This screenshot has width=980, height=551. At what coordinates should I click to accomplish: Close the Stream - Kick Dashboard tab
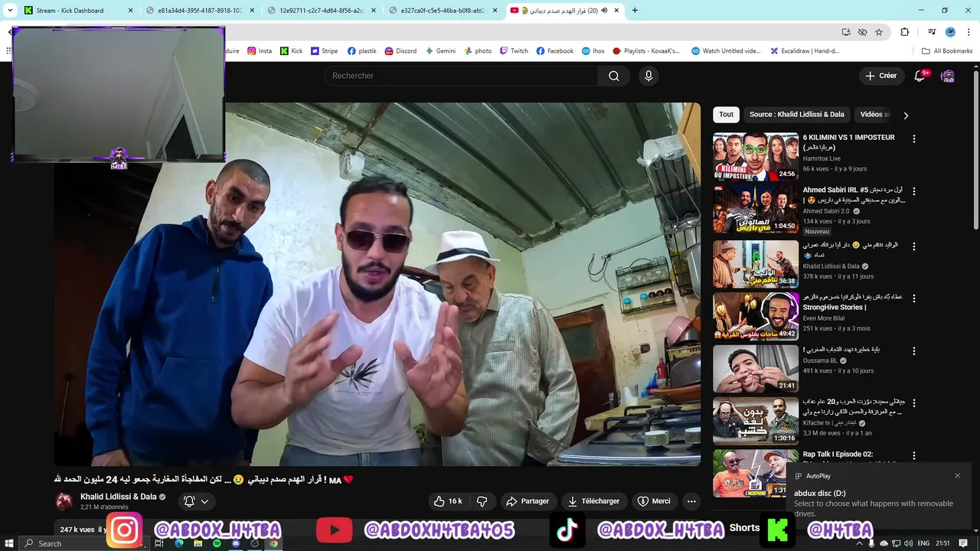[130, 11]
